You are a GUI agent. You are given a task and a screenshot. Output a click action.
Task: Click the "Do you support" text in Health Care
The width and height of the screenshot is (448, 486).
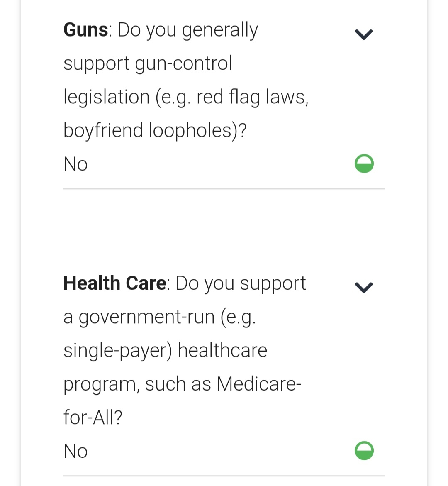coord(241,283)
